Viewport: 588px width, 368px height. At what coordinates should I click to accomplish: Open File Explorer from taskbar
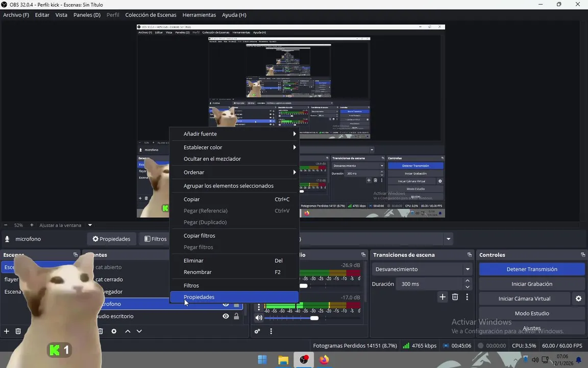tap(283, 360)
